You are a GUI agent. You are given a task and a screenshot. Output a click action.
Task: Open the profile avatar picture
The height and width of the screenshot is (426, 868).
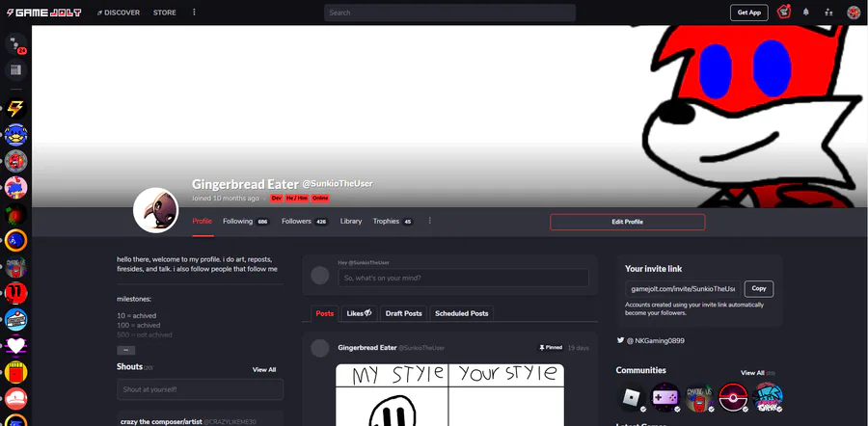pyautogui.click(x=156, y=210)
